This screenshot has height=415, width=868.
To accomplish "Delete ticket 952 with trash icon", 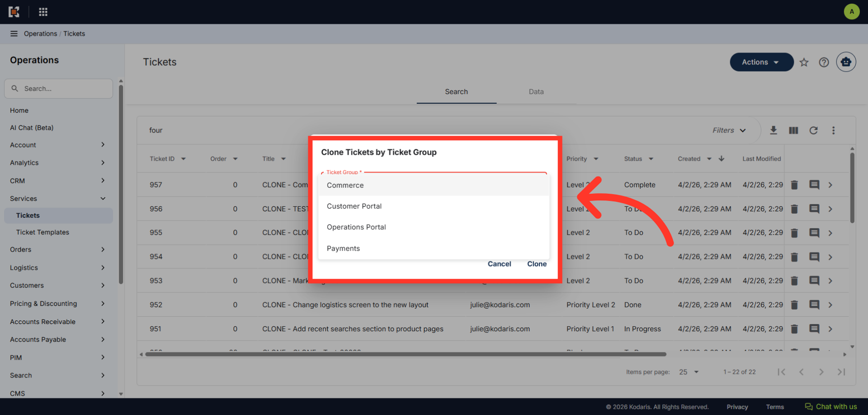I will (794, 305).
